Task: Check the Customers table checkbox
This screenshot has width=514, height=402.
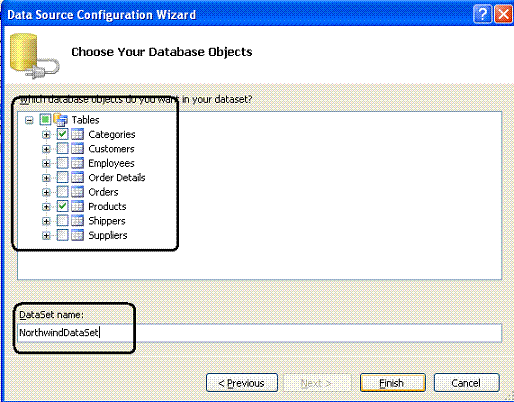Action: (62, 149)
